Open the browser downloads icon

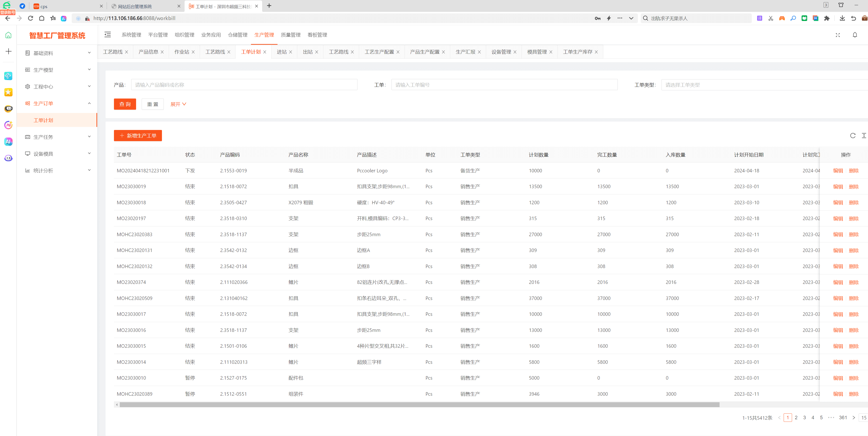842,18
